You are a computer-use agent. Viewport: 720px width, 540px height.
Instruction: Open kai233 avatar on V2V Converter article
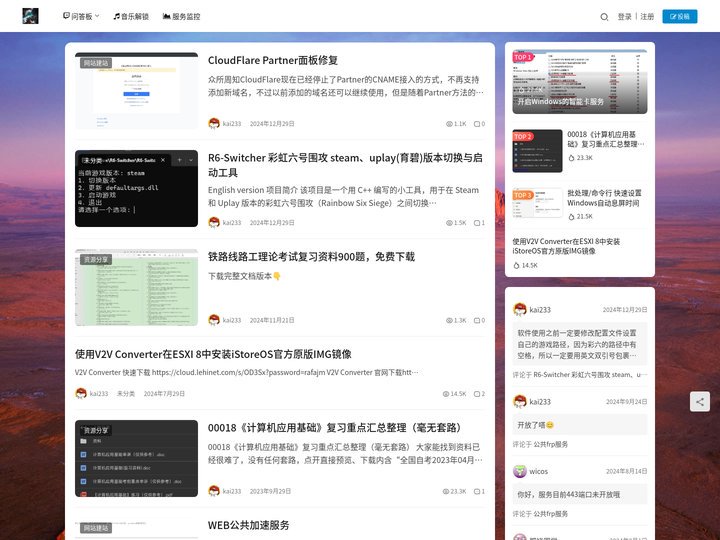tap(81, 394)
